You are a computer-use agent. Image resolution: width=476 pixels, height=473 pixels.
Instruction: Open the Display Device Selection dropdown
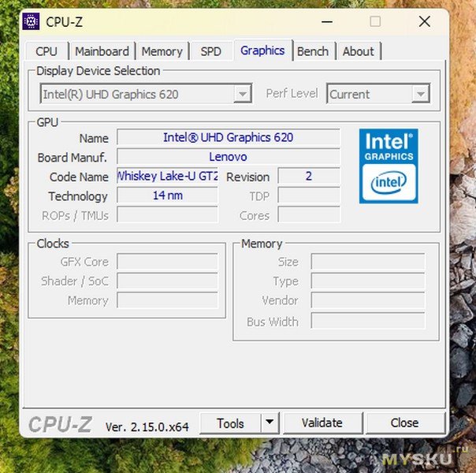pos(146,94)
